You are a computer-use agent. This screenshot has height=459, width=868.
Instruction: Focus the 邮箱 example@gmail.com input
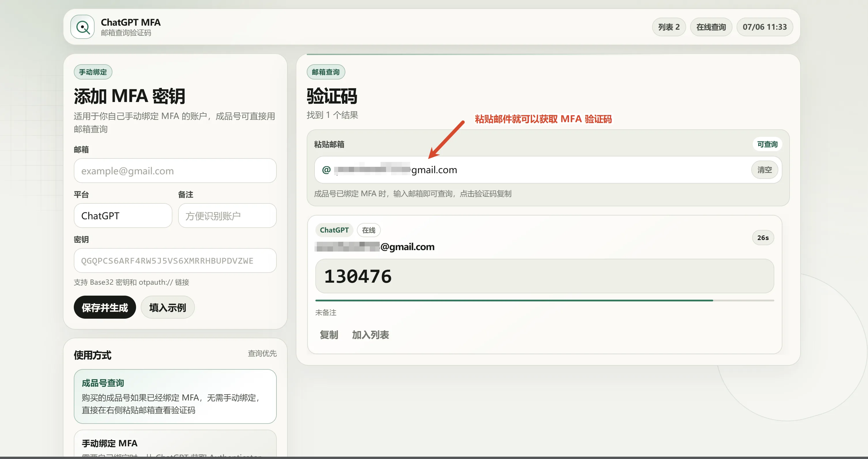click(x=175, y=171)
